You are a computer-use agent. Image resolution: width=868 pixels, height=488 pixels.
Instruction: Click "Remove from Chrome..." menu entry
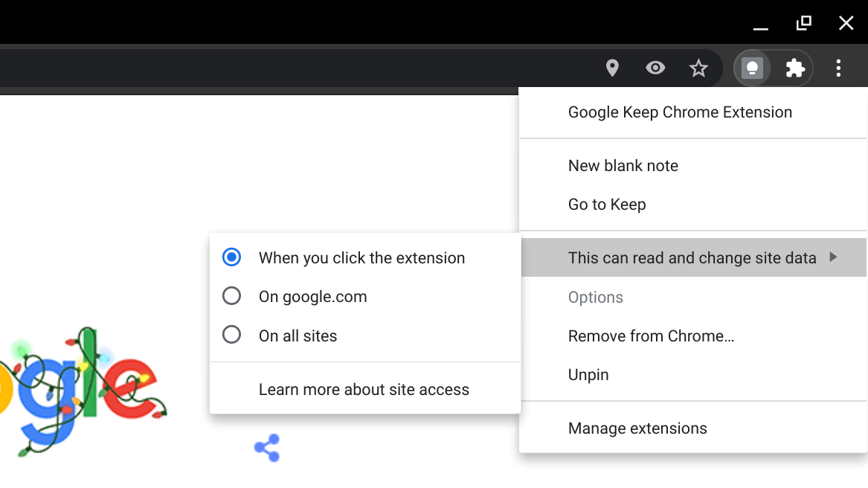pyautogui.click(x=694, y=335)
